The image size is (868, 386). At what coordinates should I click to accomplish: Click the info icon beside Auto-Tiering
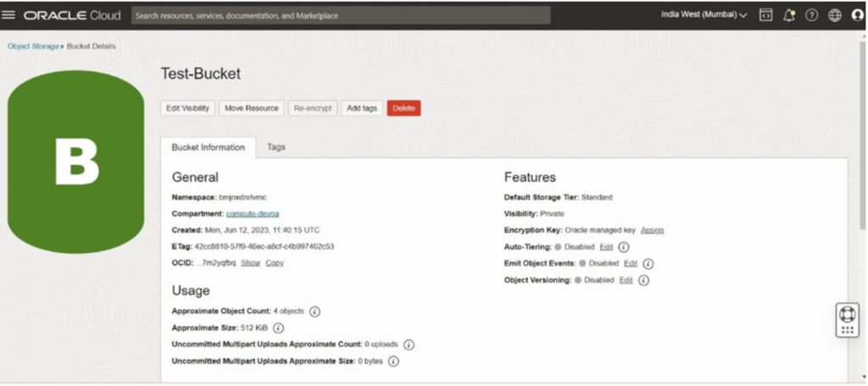click(624, 247)
